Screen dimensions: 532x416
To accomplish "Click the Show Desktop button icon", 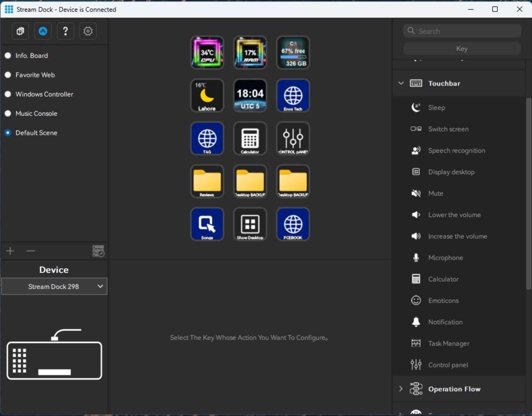I will 249,224.
